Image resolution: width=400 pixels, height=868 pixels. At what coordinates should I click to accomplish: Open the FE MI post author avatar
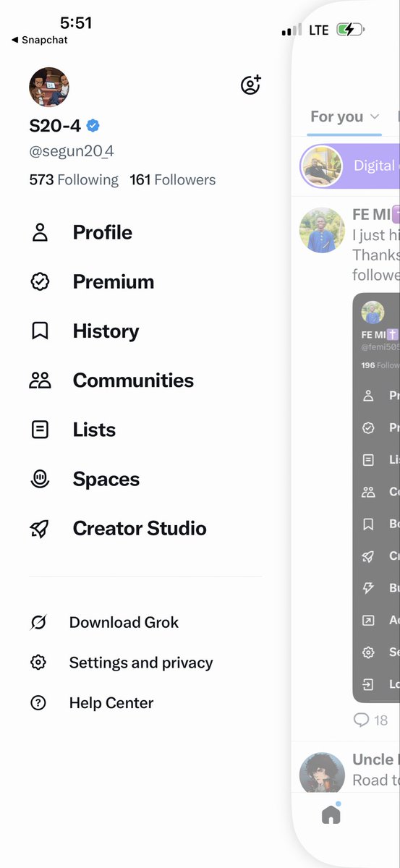[322, 230]
